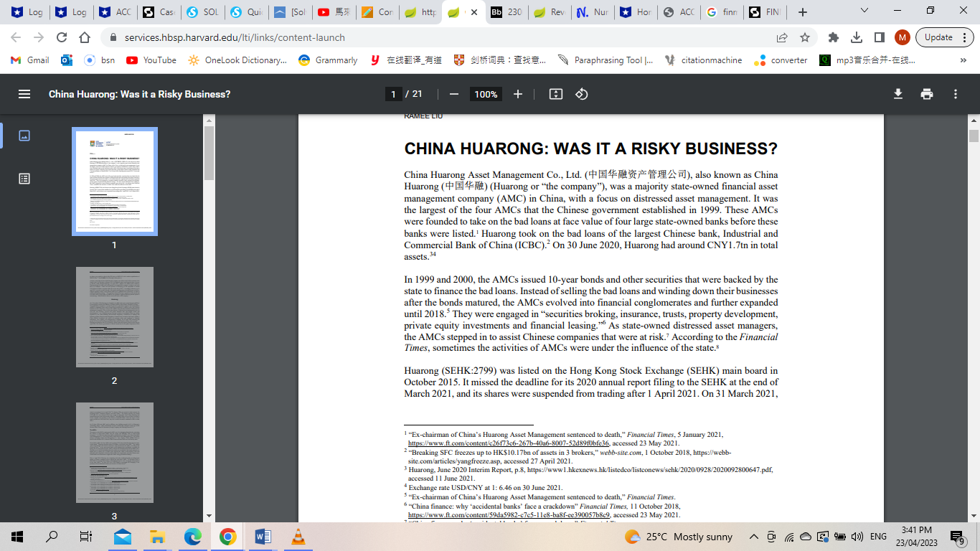Open the citationmachine bookmark
Screen dimensions: 980x551
click(x=704, y=60)
